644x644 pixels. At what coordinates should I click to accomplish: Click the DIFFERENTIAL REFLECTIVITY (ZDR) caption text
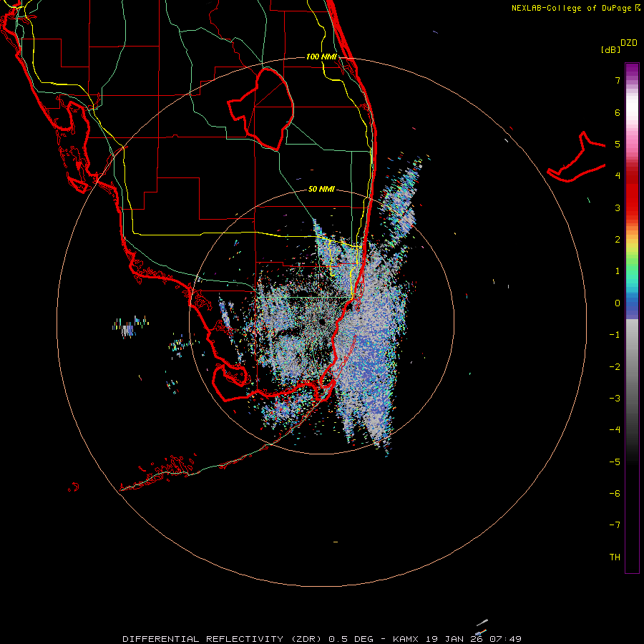pyautogui.click(x=223, y=639)
